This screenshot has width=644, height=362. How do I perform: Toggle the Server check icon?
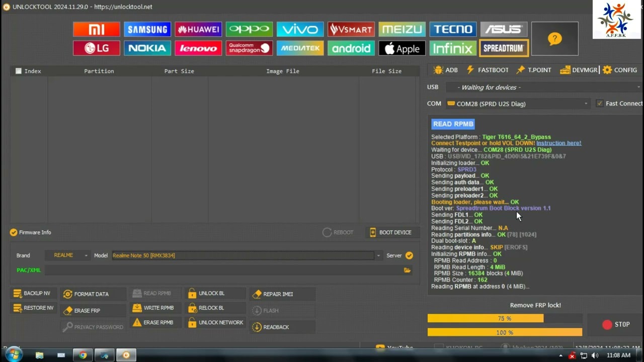409,255
